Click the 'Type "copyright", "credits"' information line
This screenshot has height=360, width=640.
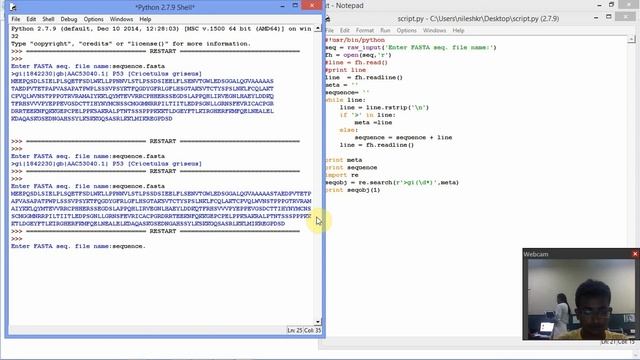pos(131,44)
